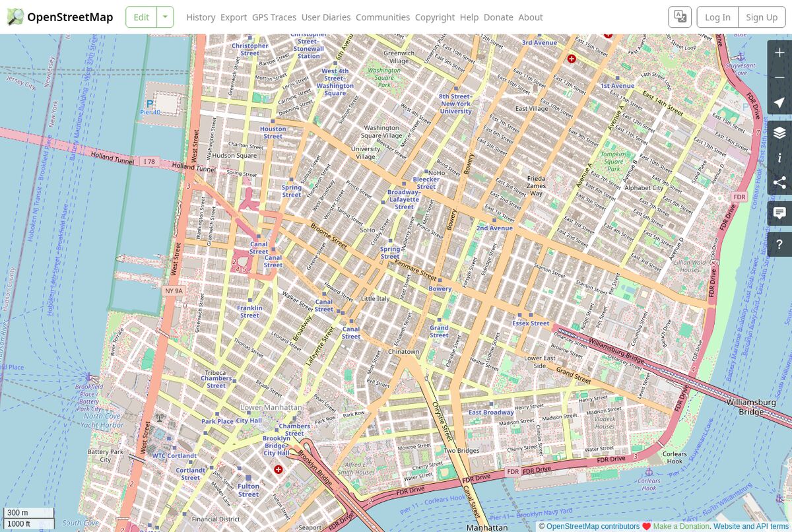Click the WTC Cortlandt station label
792x532 pixels.
(x=174, y=455)
